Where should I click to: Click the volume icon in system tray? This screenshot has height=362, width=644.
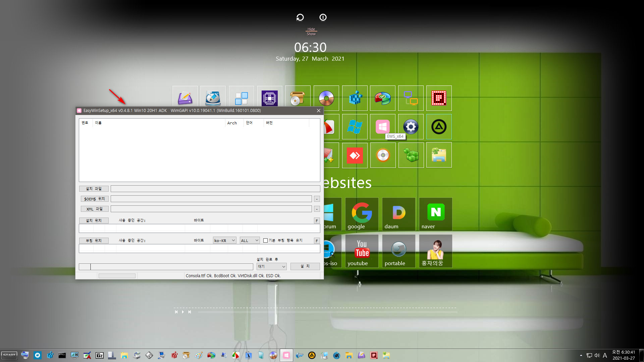tap(597, 355)
